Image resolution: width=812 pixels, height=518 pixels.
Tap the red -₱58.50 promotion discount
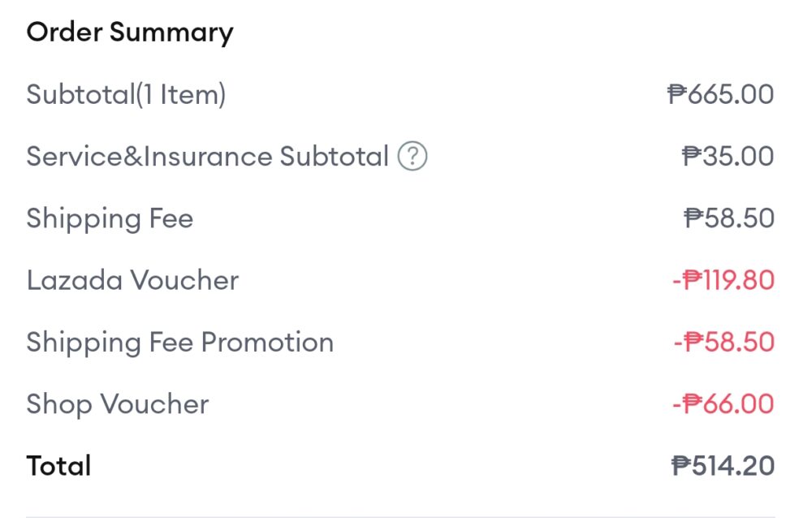(723, 343)
